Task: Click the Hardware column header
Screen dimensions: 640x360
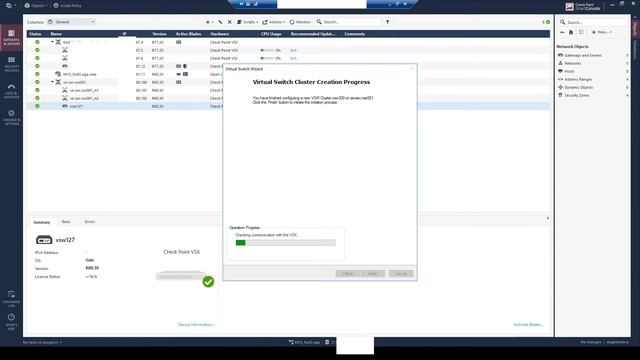Action: pos(220,34)
